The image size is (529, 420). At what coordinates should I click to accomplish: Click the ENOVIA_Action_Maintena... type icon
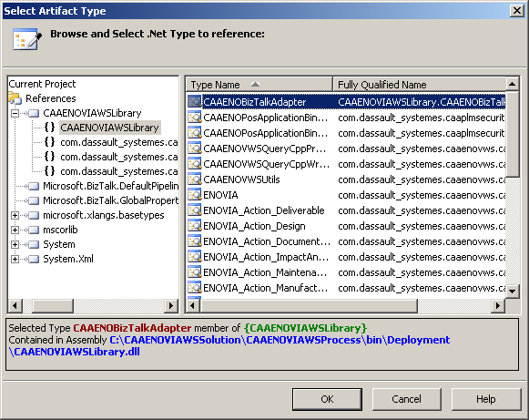(x=195, y=272)
